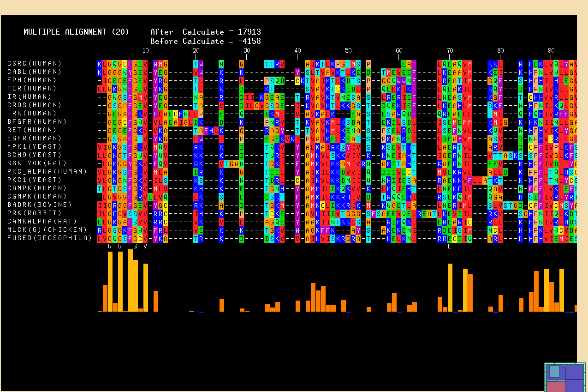Pick the PKC_ALPHA(HUMAN) sequence row label

[47, 172]
